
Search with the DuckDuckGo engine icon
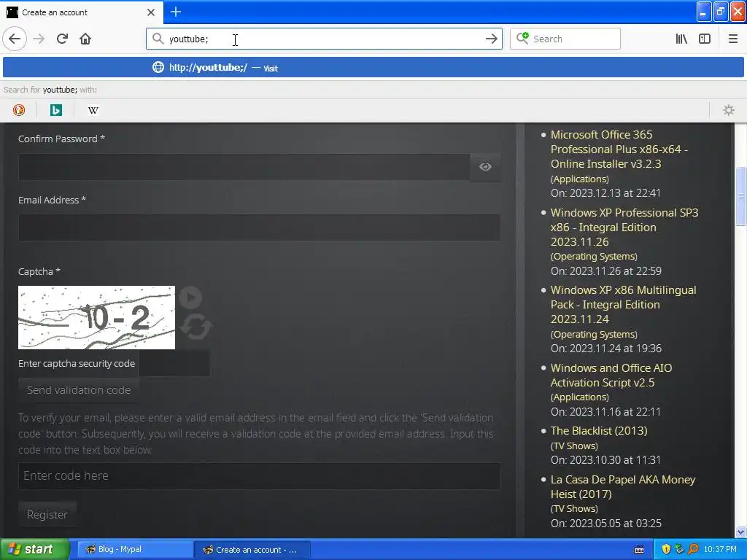pyautogui.click(x=18, y=110)
